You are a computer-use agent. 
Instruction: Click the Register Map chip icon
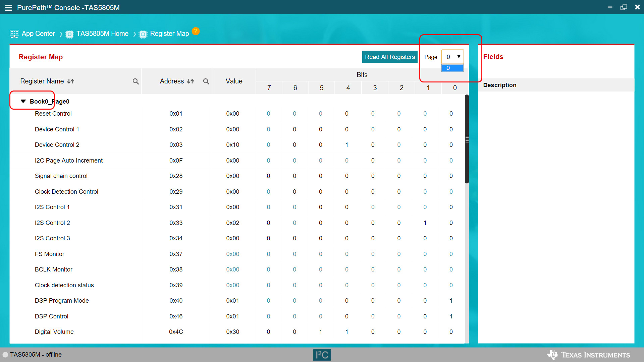click(143, 34)
